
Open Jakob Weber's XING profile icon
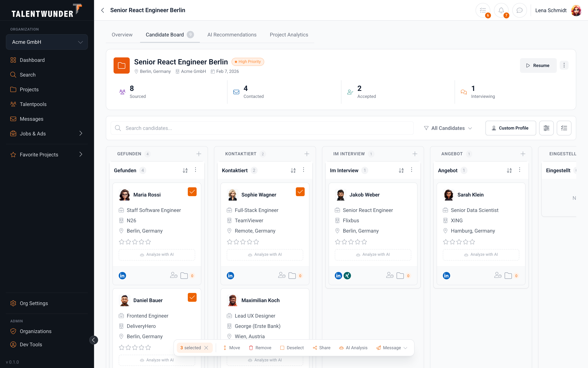(347, 275)
